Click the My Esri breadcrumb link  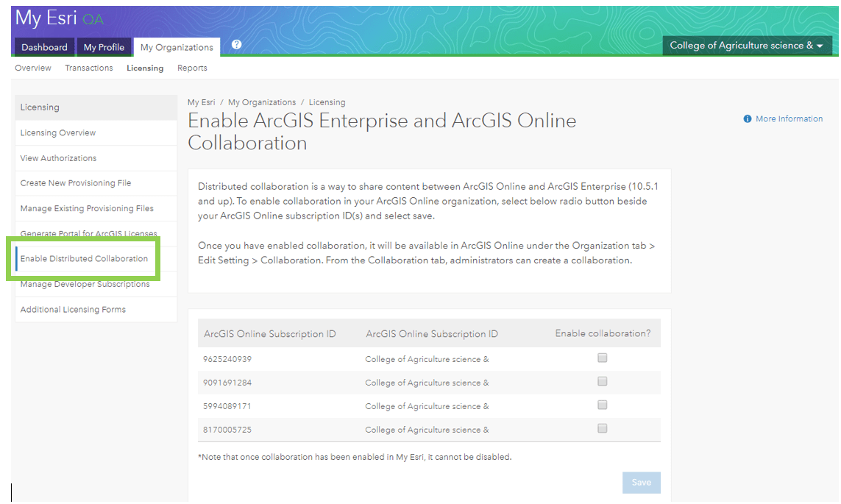coord(201,102)
